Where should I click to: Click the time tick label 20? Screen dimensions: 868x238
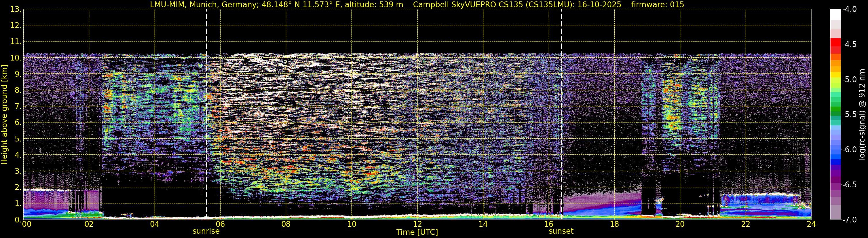point(680,224)
